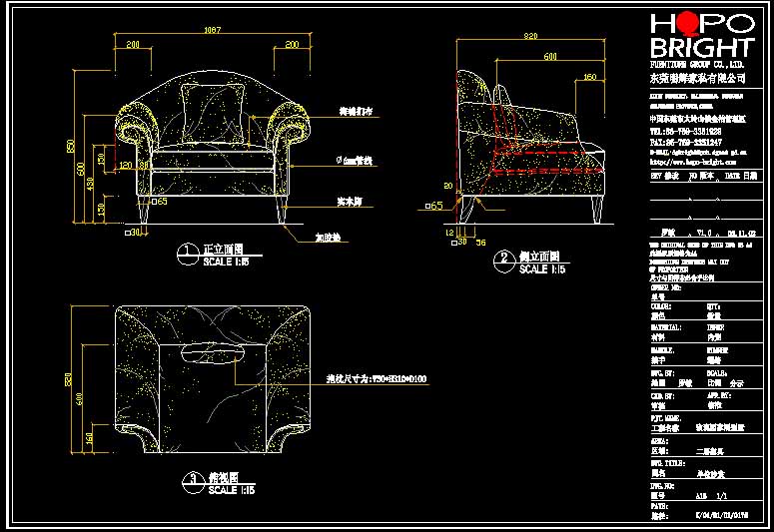Click the 1087 overall width dimension
Image resolution: width=774 pixels, height=532 pixels.
point(213,30)
